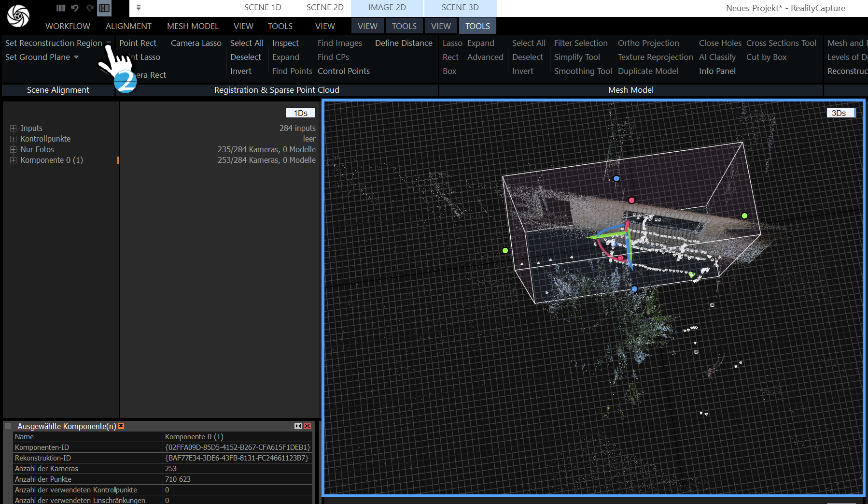
Task: Click Set Ground Plane
Action: [38, 57]
